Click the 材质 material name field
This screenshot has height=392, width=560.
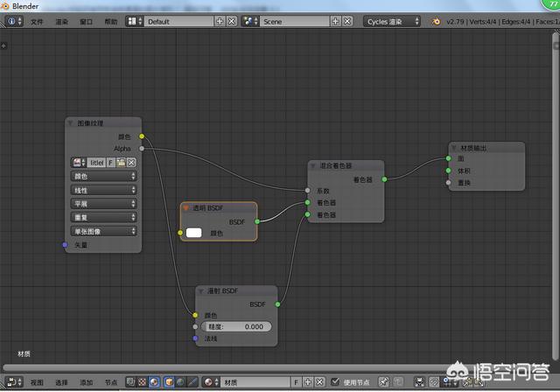[255, 382]
